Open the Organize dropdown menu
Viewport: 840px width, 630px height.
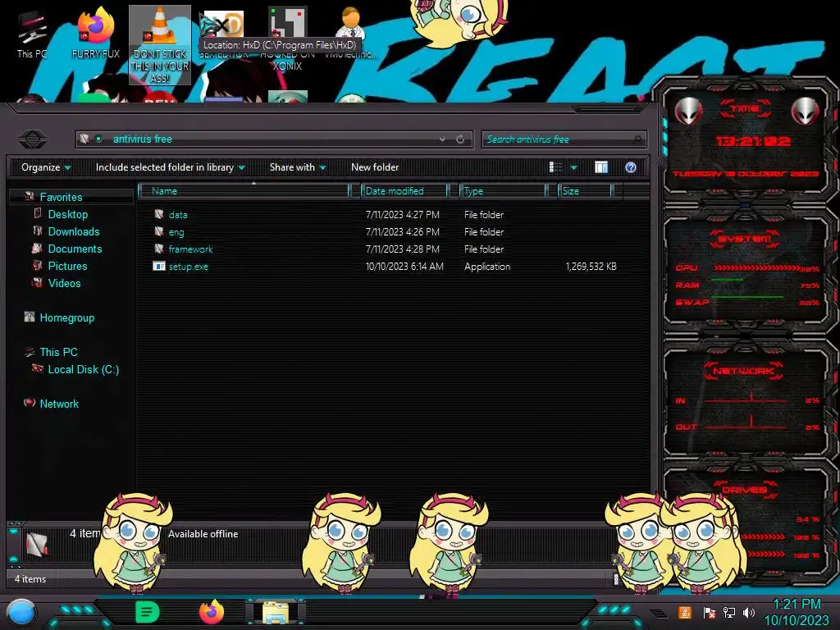[46, 167]
